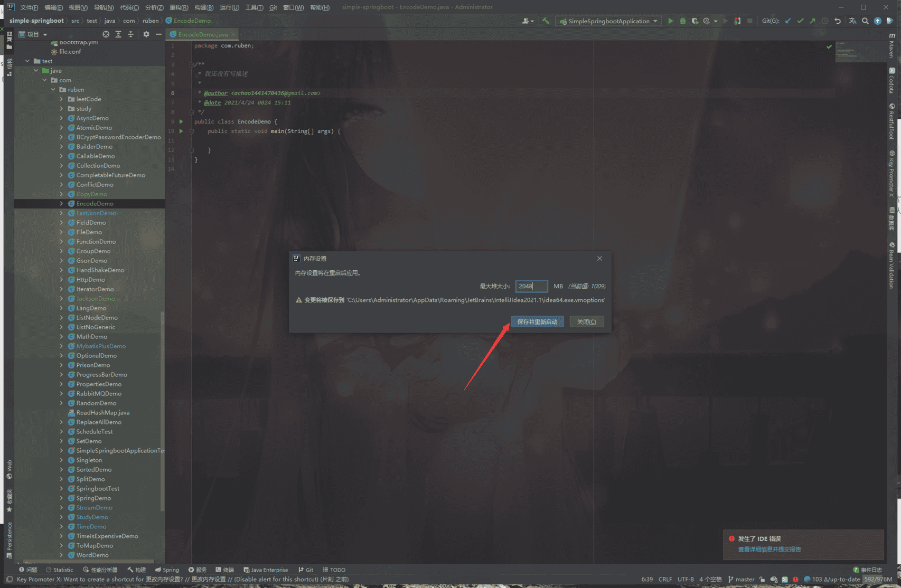Click the green Run button in toolbar
This screenshot has height=588, width=901.
click(x=670, y=21)
